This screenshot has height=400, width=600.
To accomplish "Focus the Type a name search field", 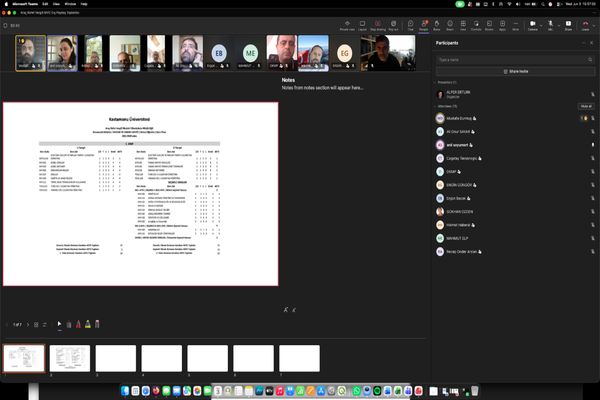I will tap(516, 60).
